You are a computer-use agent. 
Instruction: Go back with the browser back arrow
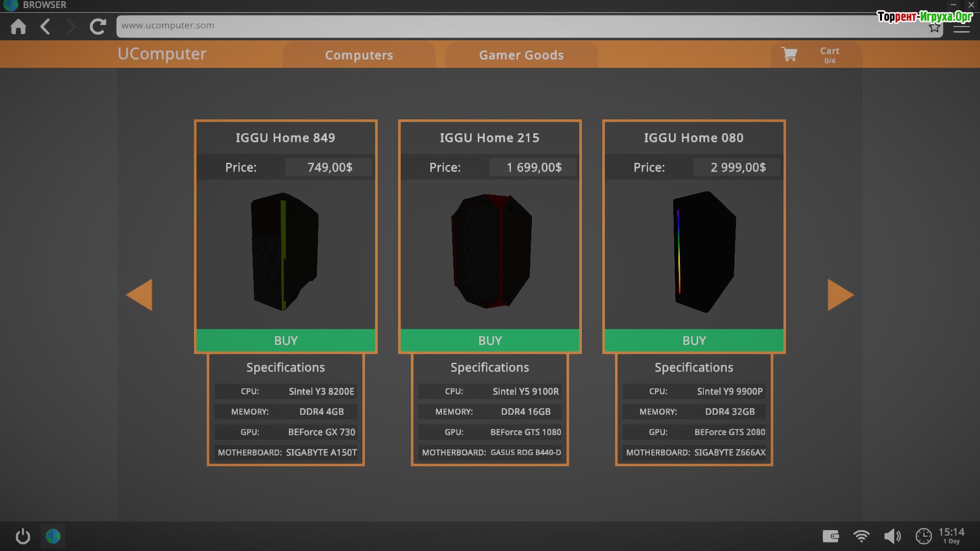coord(45,27)
